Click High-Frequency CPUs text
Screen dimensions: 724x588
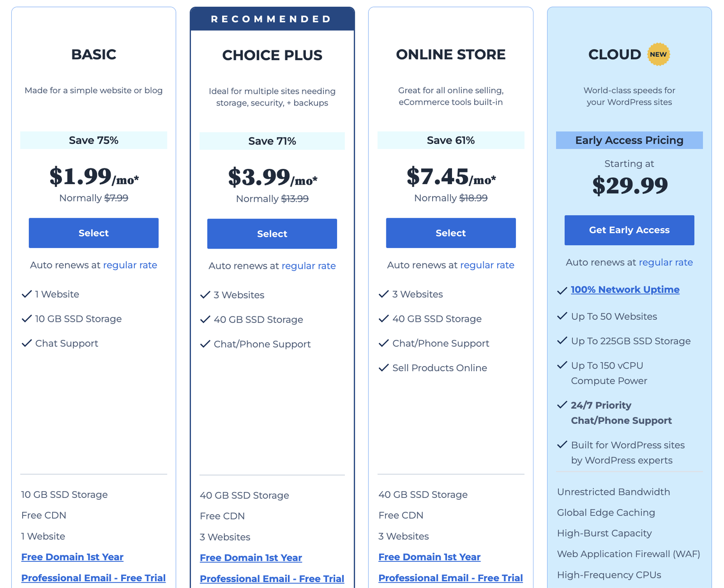coord(609,575)
